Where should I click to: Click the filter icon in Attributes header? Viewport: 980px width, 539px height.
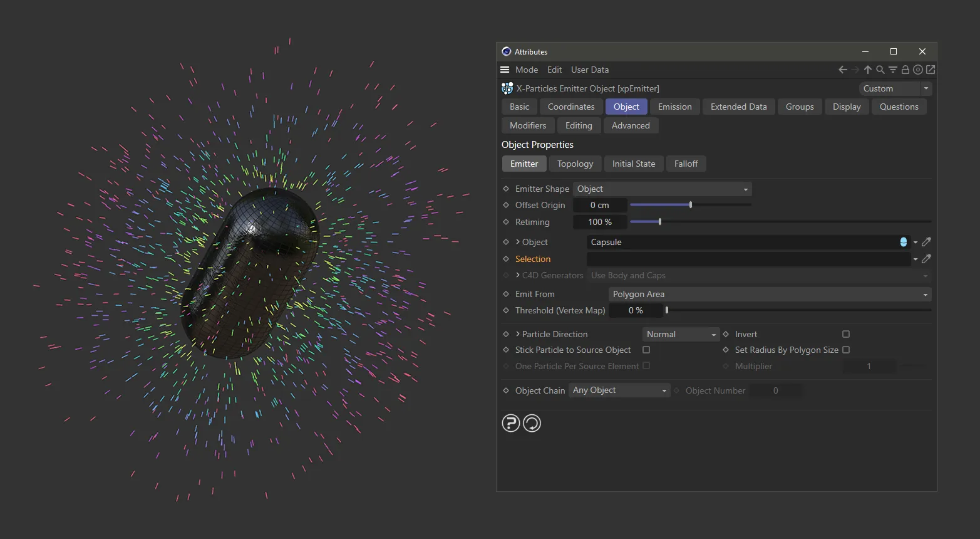(x=892, y=70)
